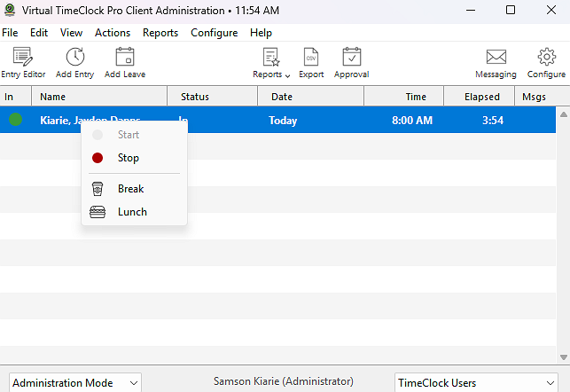
Task: Choose Lunch from the context menu
Action: 134,212
